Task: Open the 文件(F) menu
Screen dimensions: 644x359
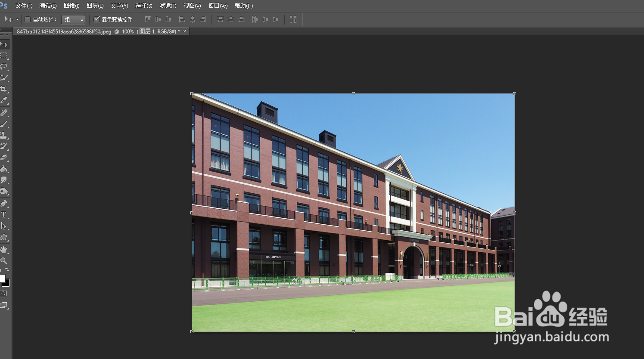Action: click(24, 6)
